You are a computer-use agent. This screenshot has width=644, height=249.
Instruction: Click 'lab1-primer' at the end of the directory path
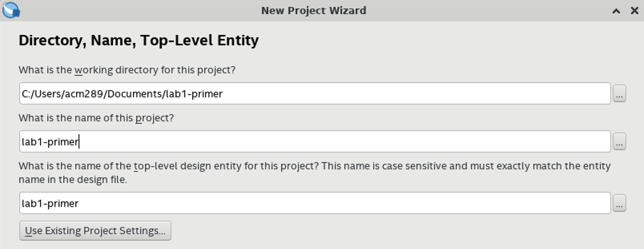pos(194,94)
